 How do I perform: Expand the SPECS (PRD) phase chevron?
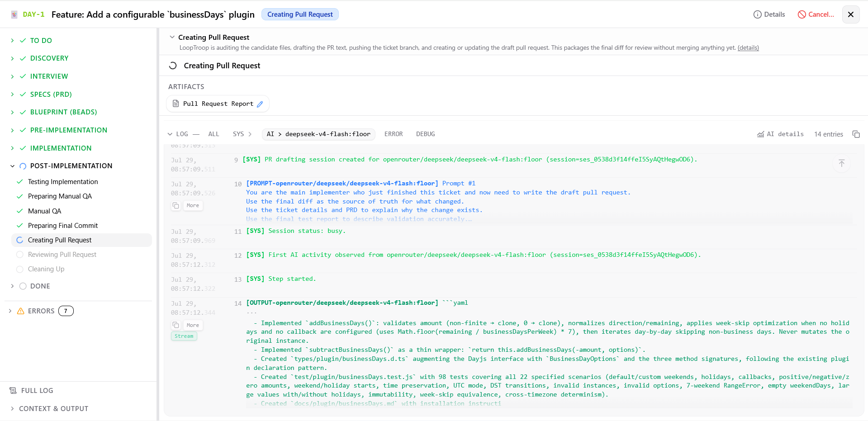pyautogui.click(x=12, y=95)
